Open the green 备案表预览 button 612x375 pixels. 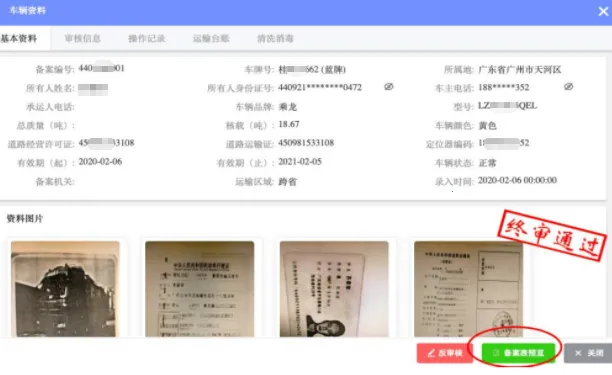(518, 353)
